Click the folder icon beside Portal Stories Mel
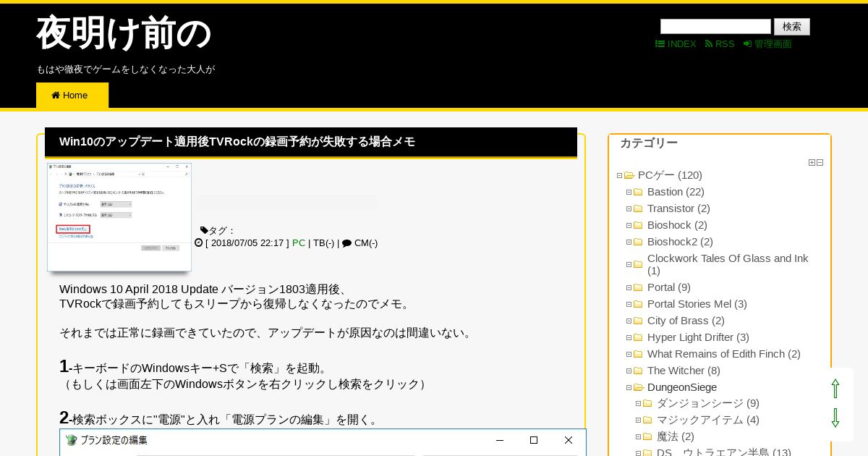This screenshot has height=456, width=868. [638, 305]
